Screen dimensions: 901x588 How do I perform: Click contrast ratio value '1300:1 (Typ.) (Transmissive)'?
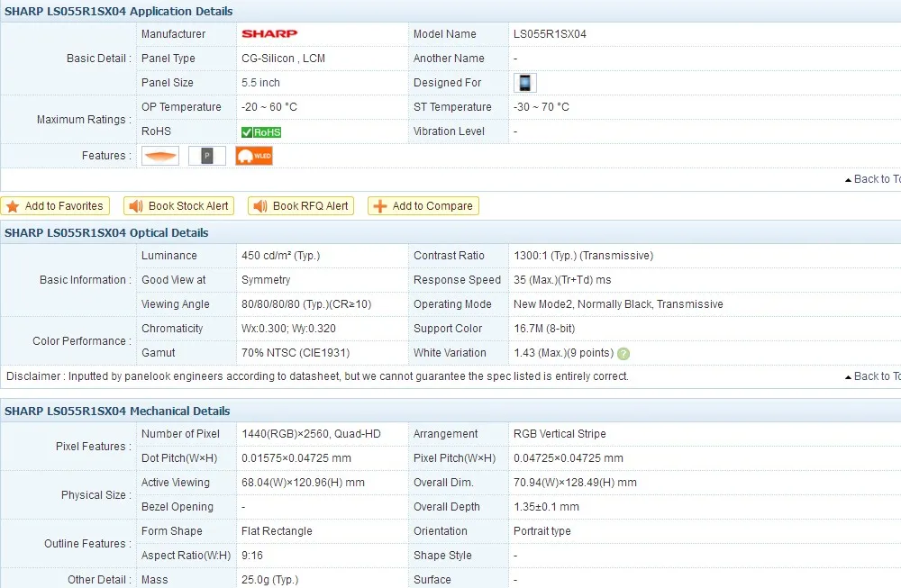[x=583, y=256]
